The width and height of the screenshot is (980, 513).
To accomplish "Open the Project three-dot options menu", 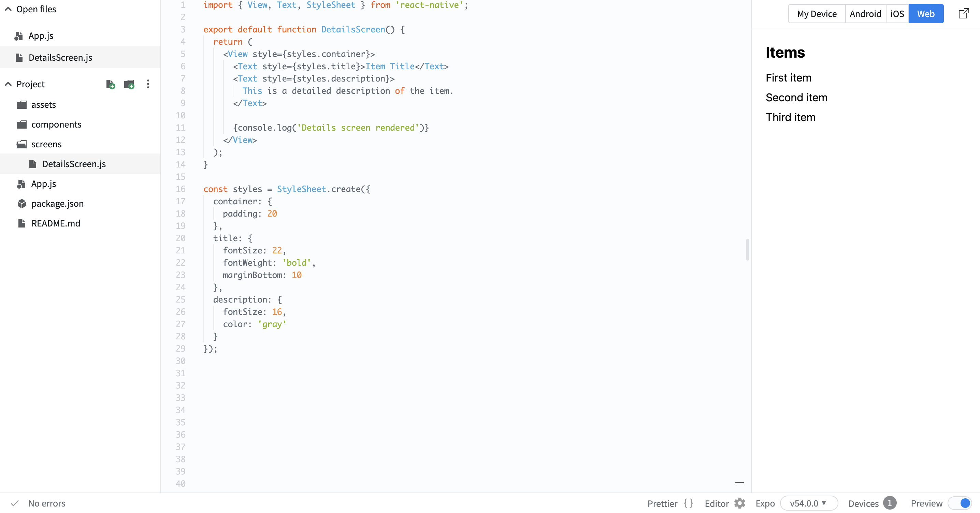I will click(148, 84).
